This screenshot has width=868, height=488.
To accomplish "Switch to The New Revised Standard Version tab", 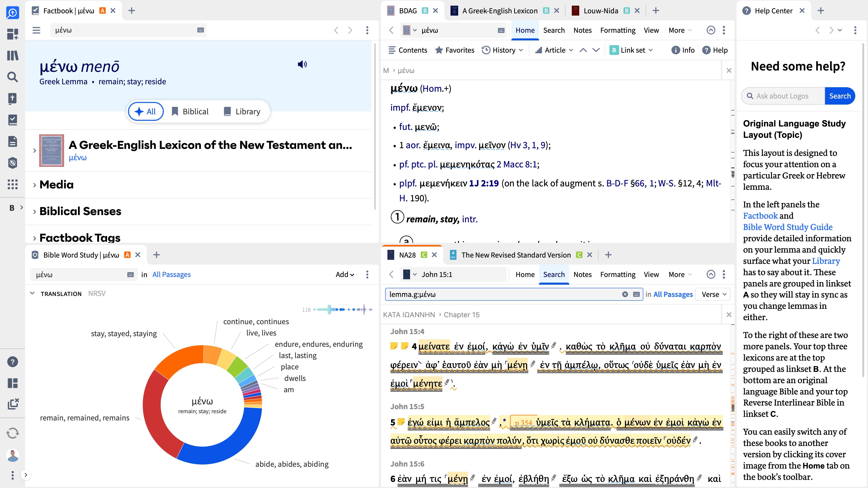I will 516,255.
